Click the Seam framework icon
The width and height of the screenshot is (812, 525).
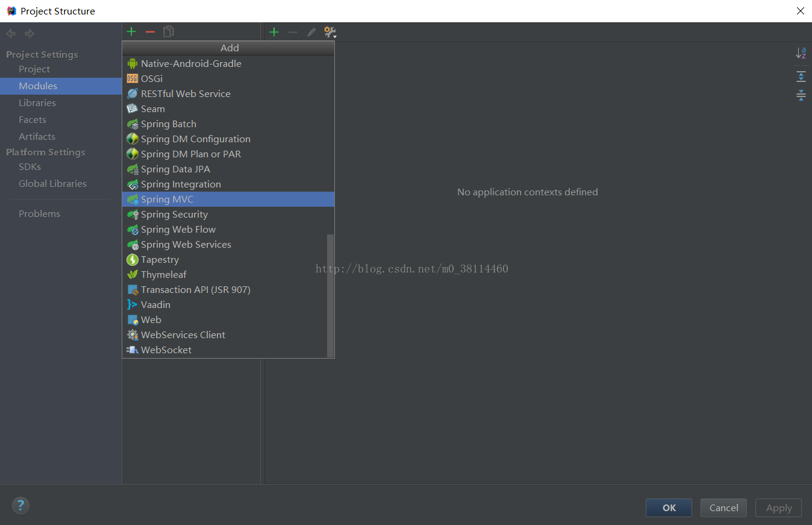(x=133, y=108)
